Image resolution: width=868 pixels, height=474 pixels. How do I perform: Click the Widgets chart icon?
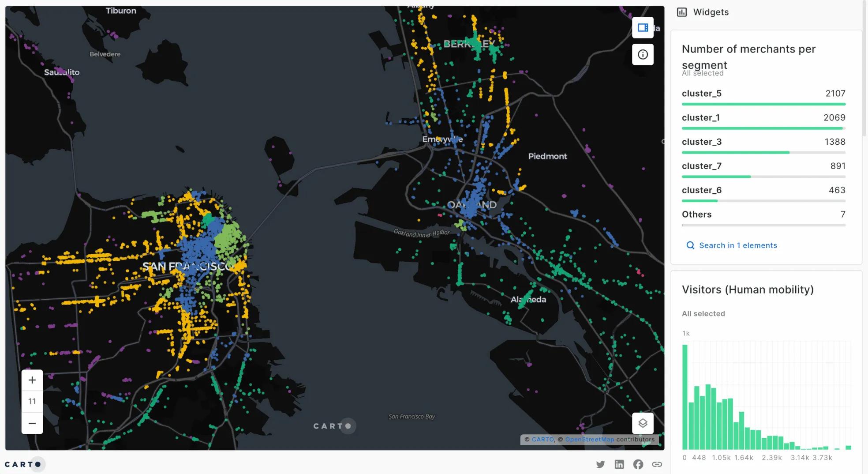tap(682, 12)
